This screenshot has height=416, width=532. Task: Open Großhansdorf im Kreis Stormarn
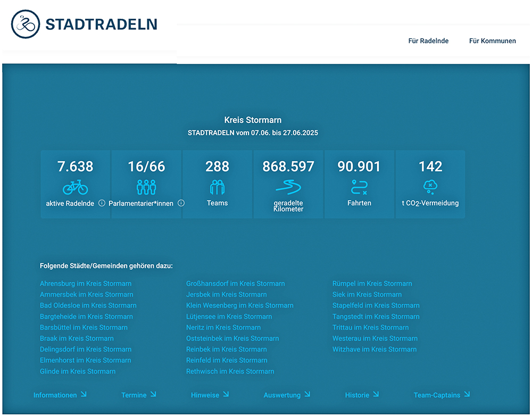[x=236, y=284]
